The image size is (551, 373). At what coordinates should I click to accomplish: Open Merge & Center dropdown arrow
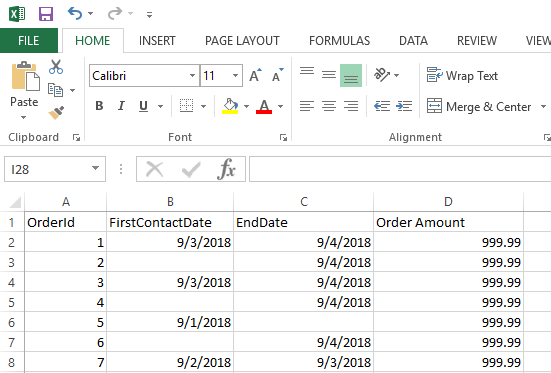(x=543, y=106)
